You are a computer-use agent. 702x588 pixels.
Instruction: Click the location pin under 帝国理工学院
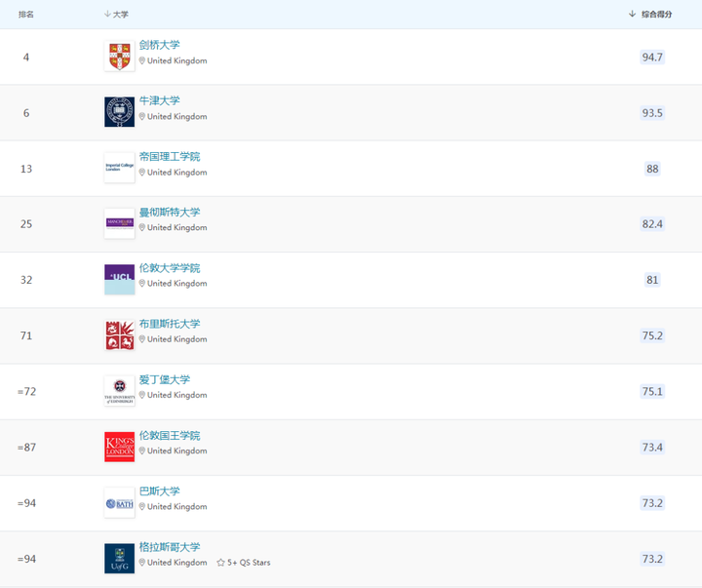(x=142, y=172)
